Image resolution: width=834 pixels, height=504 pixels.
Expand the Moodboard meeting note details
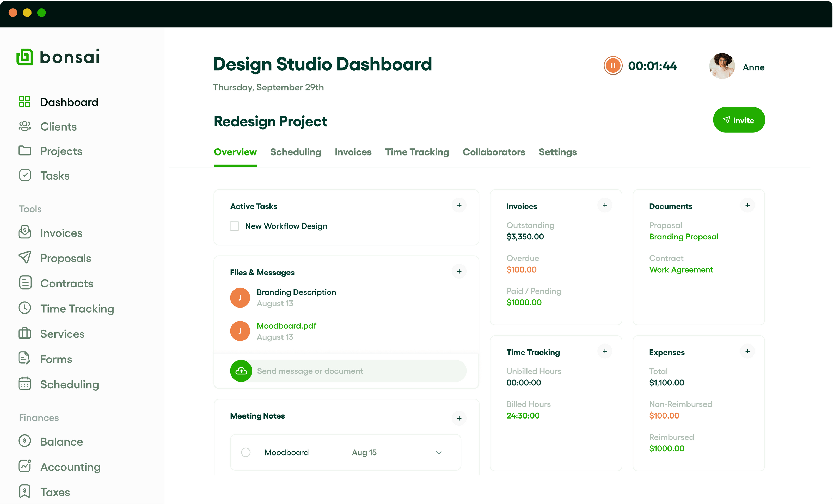coord(439,453)
